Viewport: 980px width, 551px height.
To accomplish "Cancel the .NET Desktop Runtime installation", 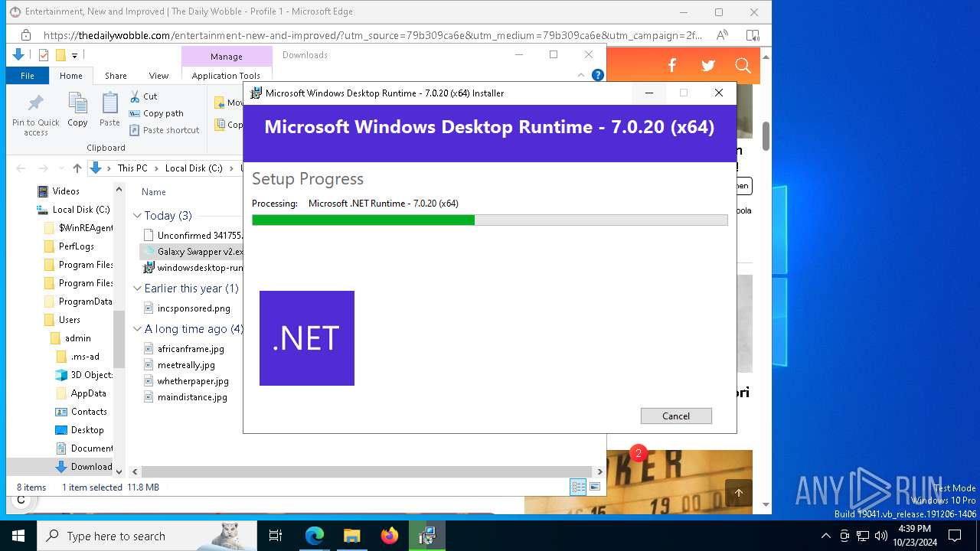I will coord(676,416).
